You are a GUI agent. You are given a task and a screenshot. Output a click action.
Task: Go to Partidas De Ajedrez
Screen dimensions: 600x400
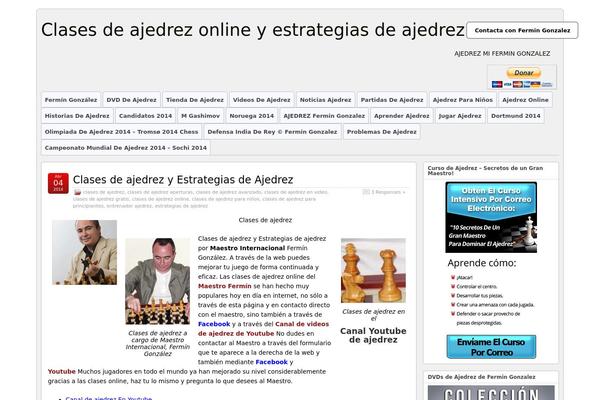point(392,100)
